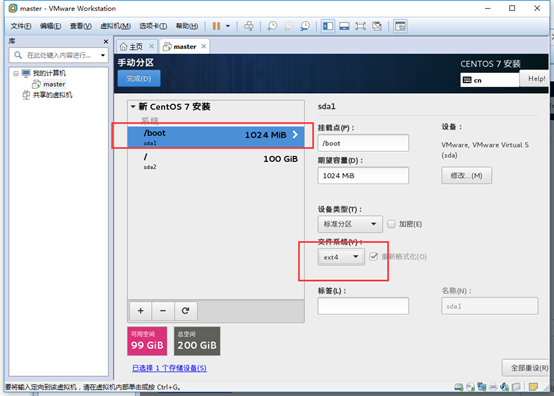Remove the selected partition with minus
The width and height of the screenshot is (554, 396).
coord(163,311)
